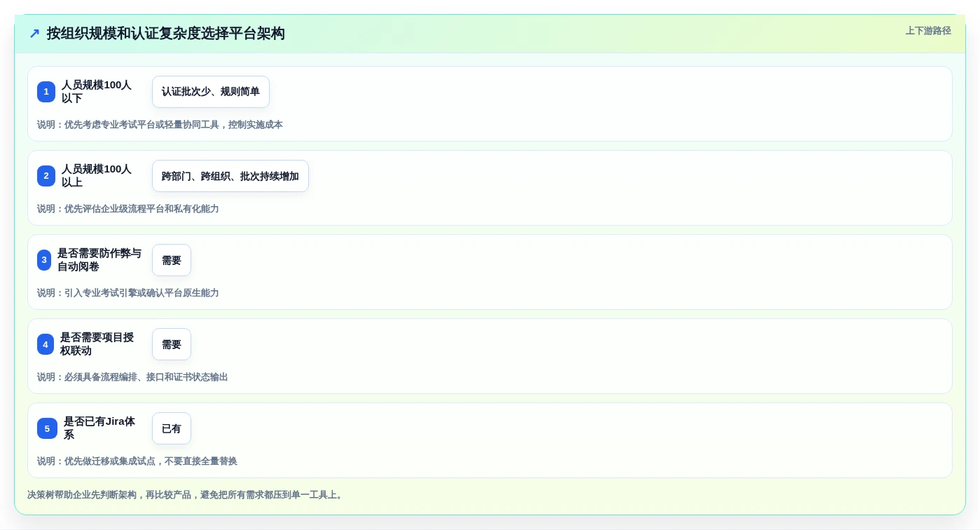980x530 pixels.
Task: Click the arrow icon beside the panel title
Action: (34, 34)
